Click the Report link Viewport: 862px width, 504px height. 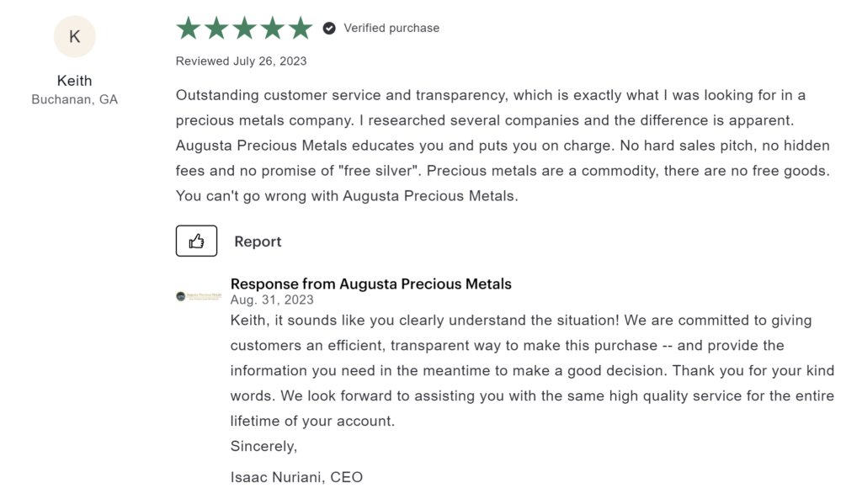pyautogui.click(x=258, y=241)
